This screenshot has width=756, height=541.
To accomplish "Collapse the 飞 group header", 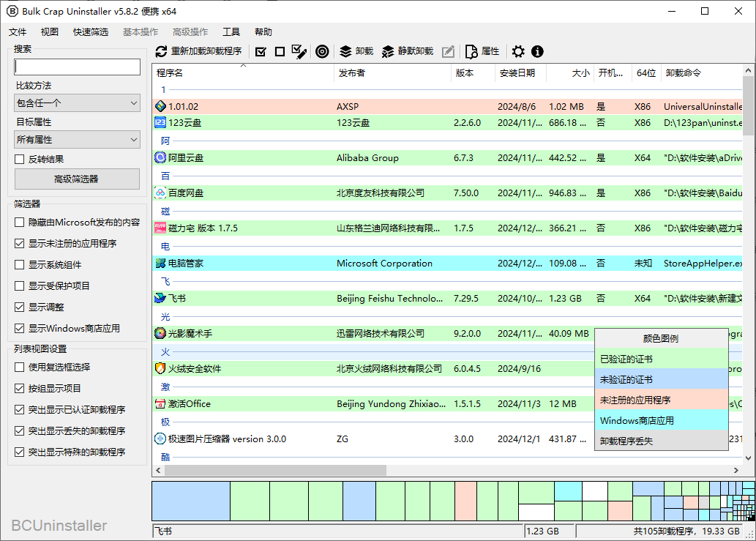I will point(165,282).
